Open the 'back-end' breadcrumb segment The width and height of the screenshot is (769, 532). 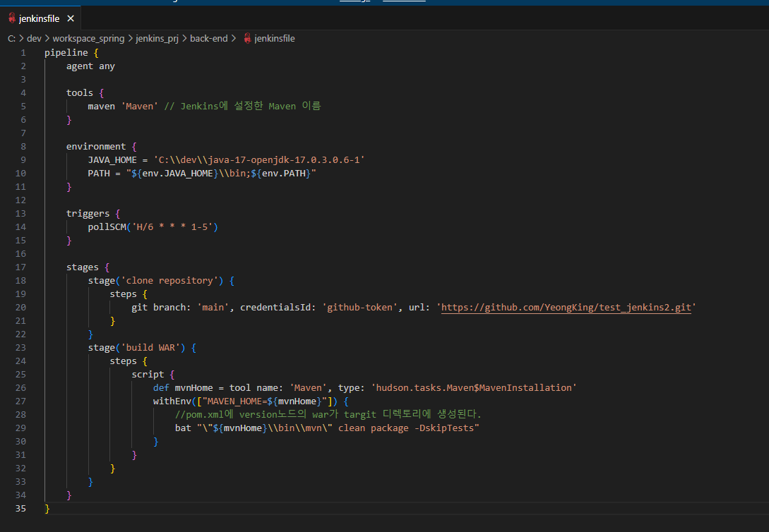[x=209, y=38]
